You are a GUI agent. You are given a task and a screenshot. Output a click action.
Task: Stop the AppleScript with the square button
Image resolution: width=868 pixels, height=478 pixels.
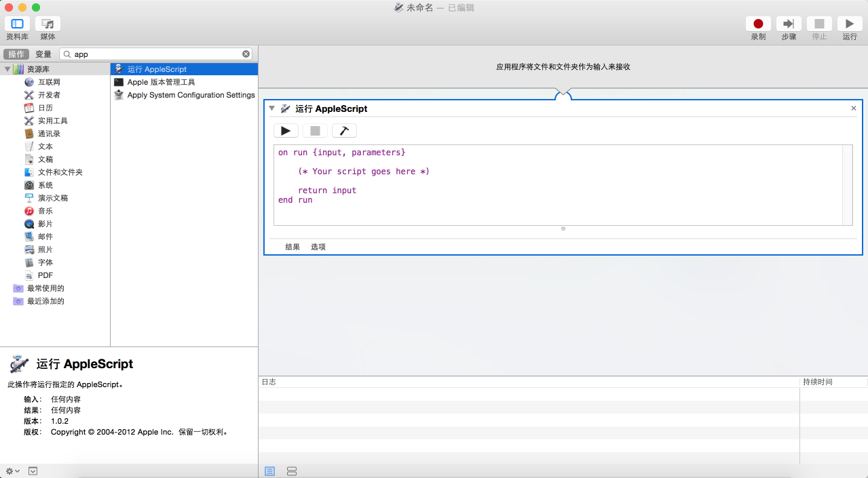(x=315, y=131)
